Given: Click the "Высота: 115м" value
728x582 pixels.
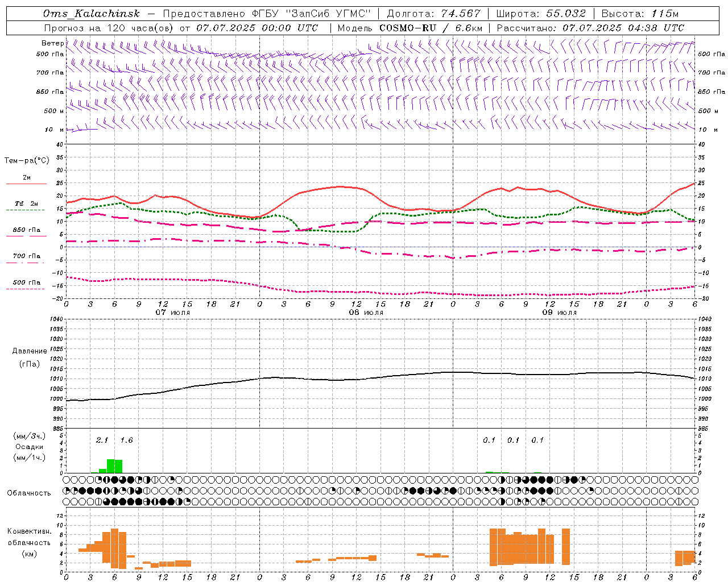Looking at the screenshot, I should pyautogui.click(x=640, y=14).
